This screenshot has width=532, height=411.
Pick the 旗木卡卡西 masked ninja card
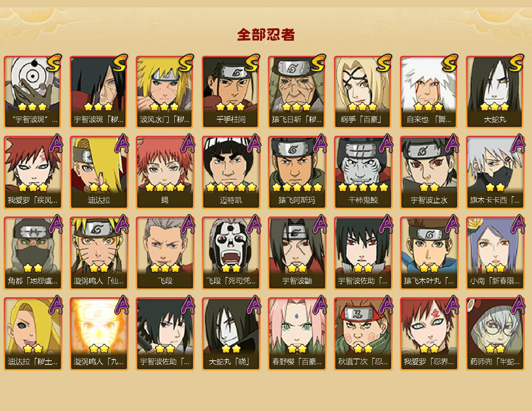coord(495,172)
